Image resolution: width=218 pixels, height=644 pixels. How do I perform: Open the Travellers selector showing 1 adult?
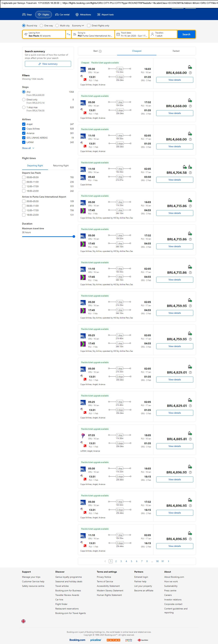[x=163, y=34]
